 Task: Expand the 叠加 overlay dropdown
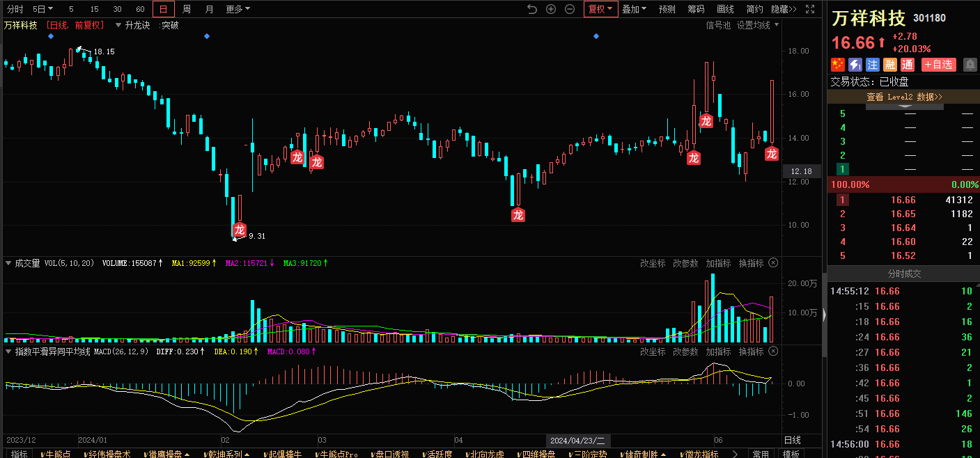(x=634, y=9)
